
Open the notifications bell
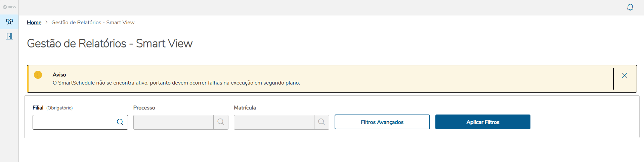coord(630,7)
